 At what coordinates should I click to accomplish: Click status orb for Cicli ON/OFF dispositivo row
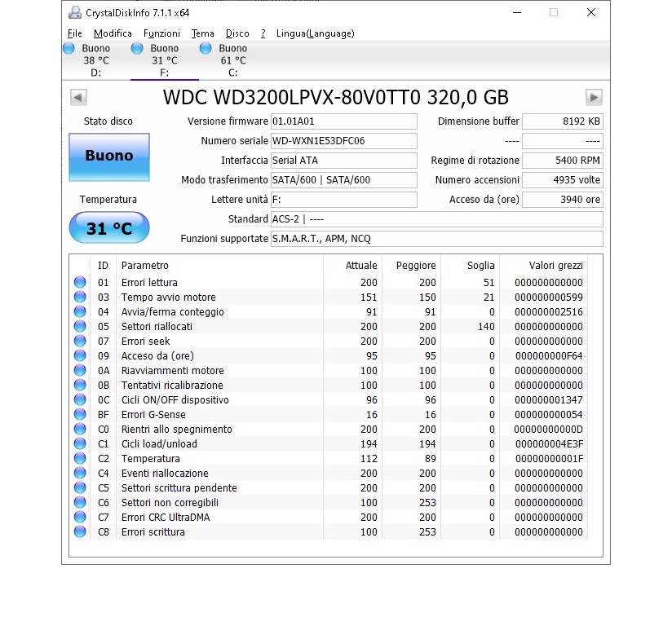click(80, 399)
